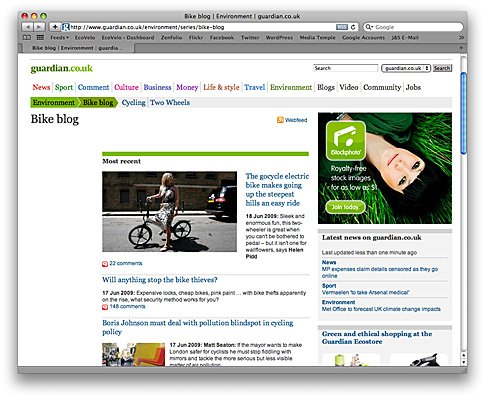Click the reload page icon in address bar
The image size is (485, 398).
[353, 27]
